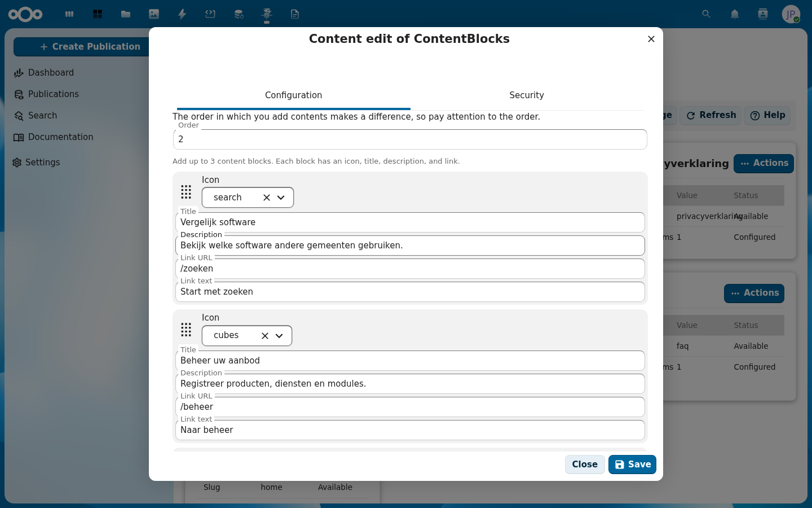Open the Actions menu next to privacyverklaring
The image size is (812, 508).
click(x=764, y=163)
